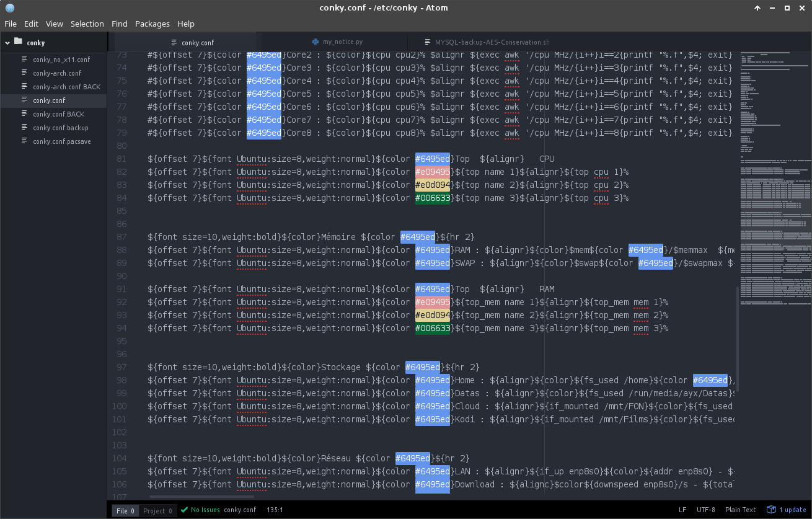Click the editor horizontal scrollbar thumb

(201, 496)
